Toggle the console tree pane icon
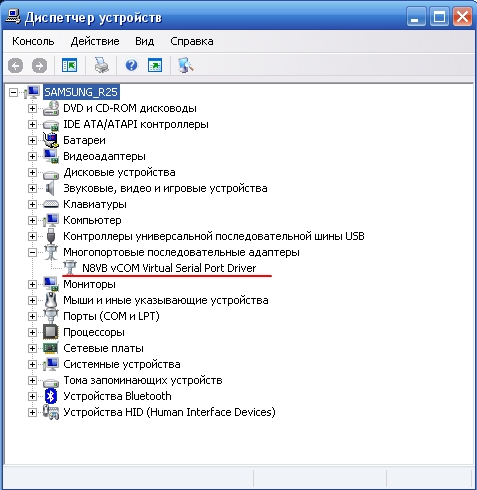Screen dimensions: 477x490 69,65
